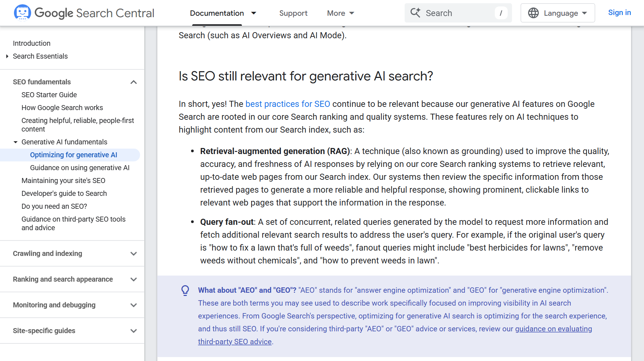644x361 pixels.
Task: Focus the Search input field
Action: tap(458, 13)
